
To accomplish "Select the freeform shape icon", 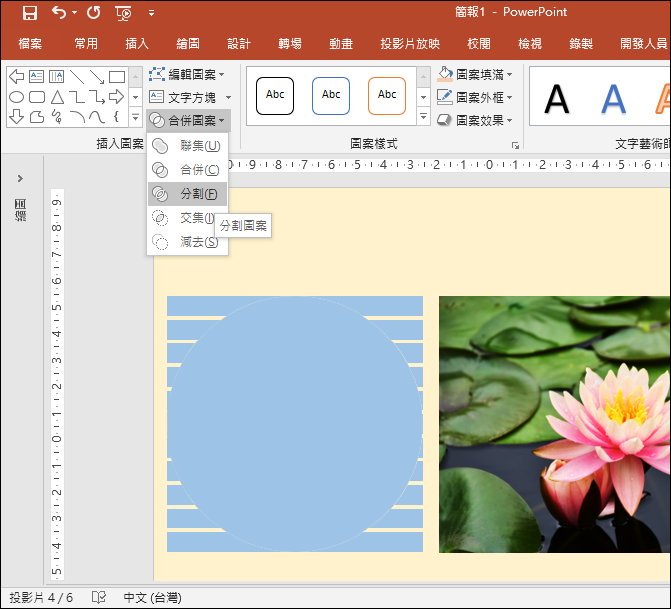I will pos(36,116).
